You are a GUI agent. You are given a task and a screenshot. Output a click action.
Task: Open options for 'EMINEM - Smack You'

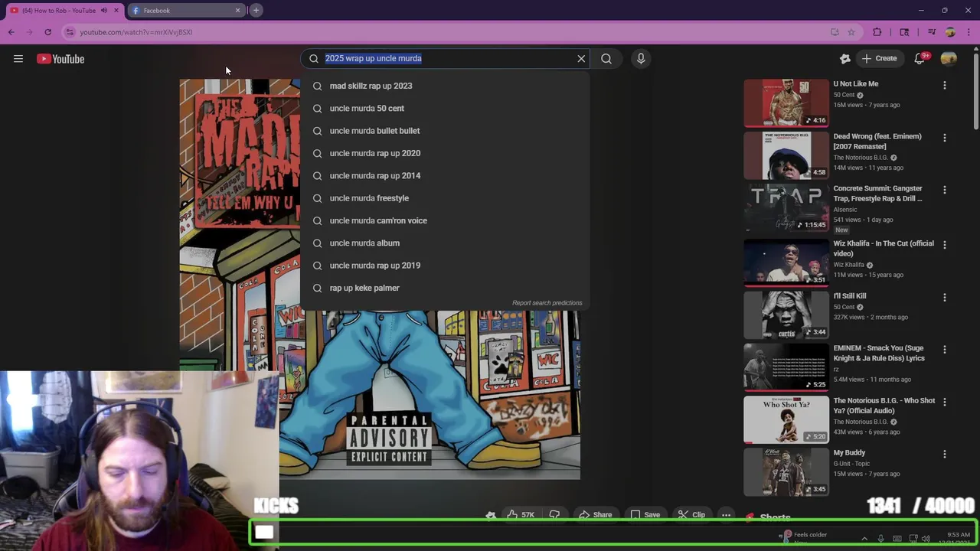[944, 350]
